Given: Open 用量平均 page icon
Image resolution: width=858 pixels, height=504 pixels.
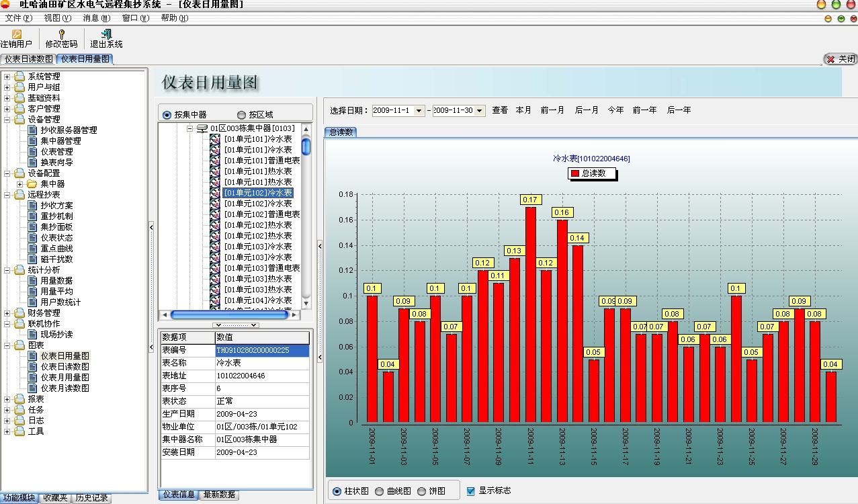Looking at the screenshot, I should (x=33, y=292).
